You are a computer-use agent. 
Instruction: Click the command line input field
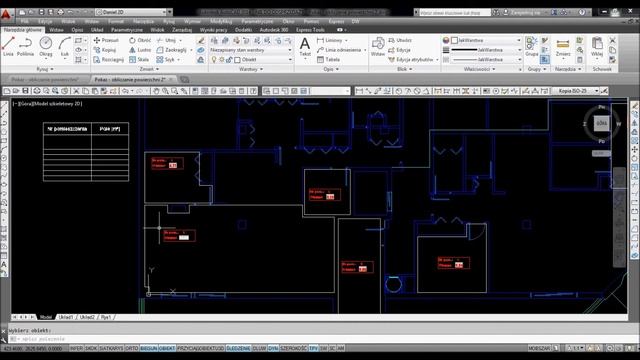318,339
